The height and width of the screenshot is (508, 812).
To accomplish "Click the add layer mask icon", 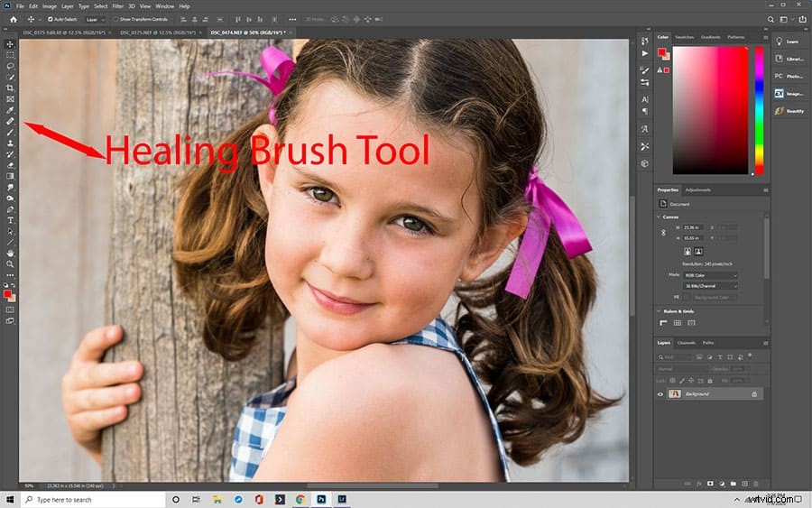I will [711, 484].
